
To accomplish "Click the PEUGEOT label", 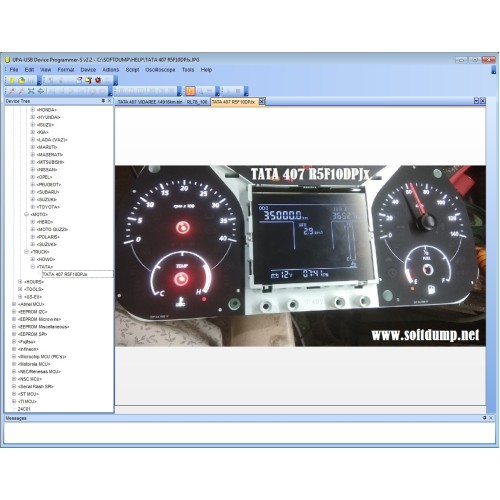I will 49,184.
